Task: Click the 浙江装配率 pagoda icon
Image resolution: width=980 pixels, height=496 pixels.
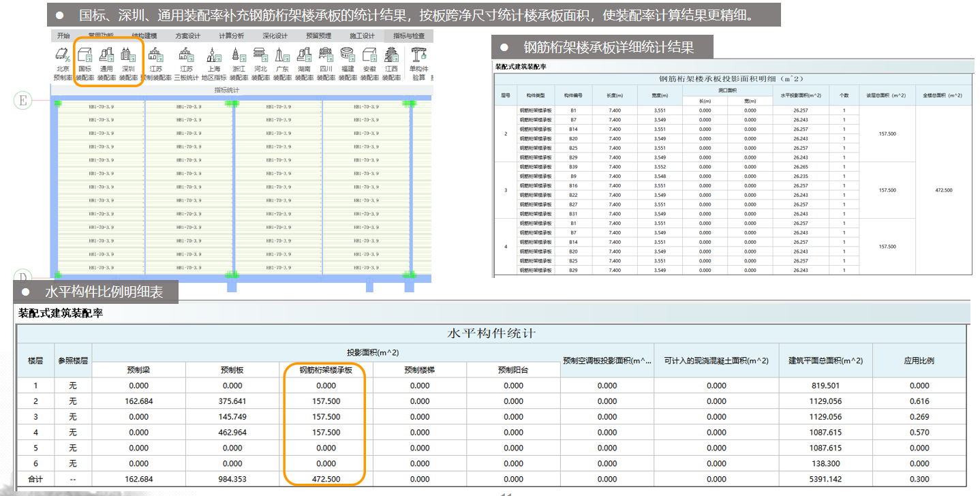Action: [238, 56]
